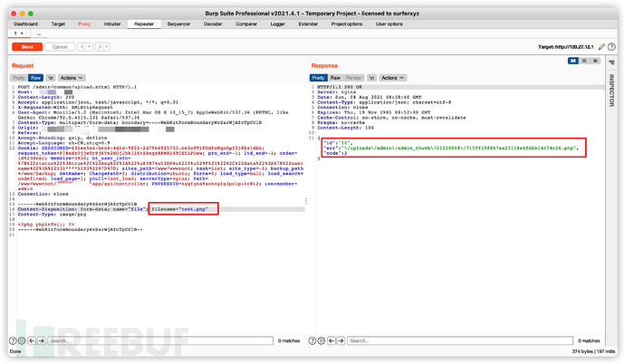Open the Sequencer tab
Viewport: 625px width, 364px height.
178,24
